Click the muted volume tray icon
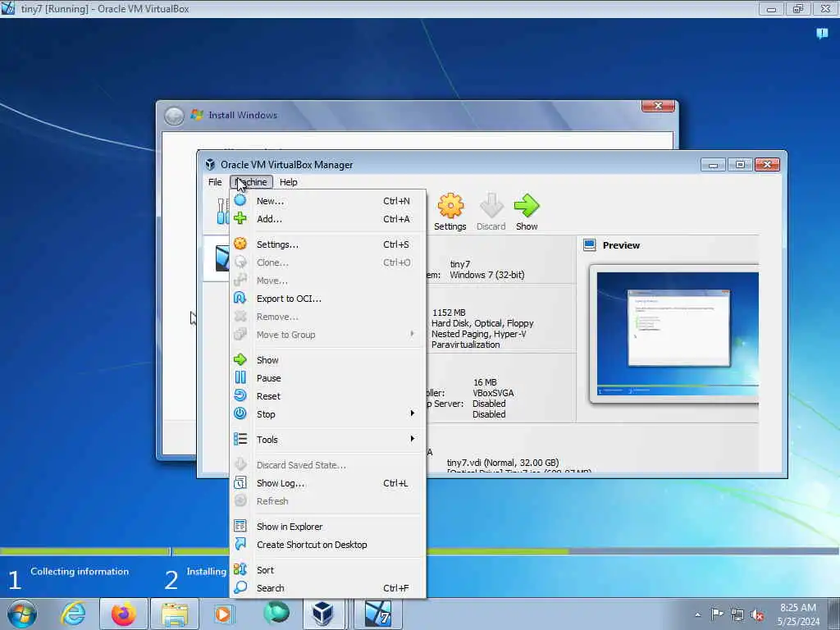 [x=757, y=614]
